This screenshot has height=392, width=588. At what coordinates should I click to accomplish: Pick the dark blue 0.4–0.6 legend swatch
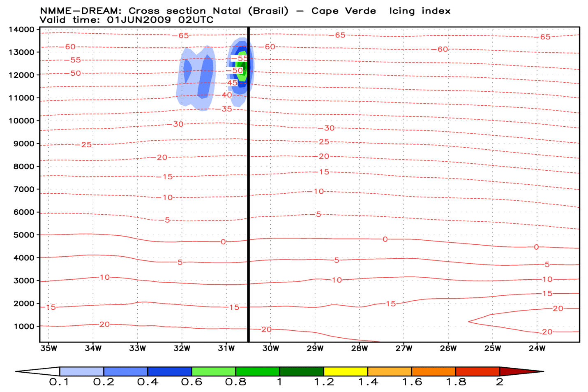[170, 371]
